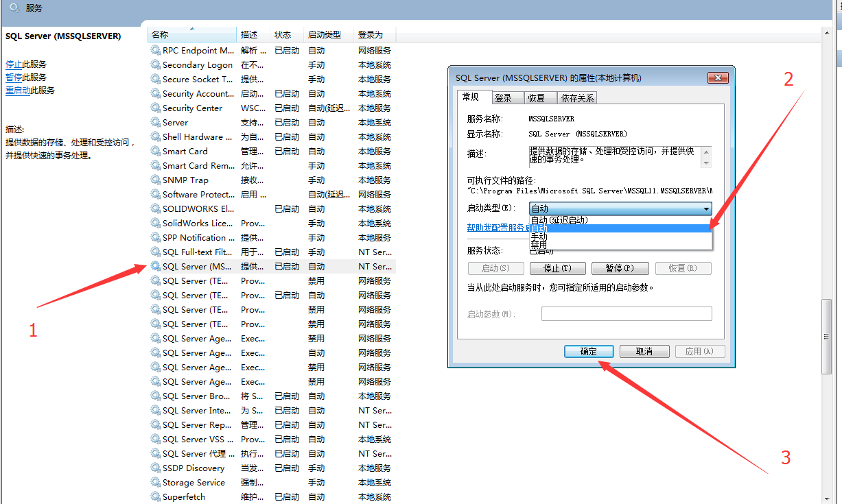The width and height of the screenshot is (842, 504).
Task: Sort services by the 名称 column header
Action: [x=192, y=34]
